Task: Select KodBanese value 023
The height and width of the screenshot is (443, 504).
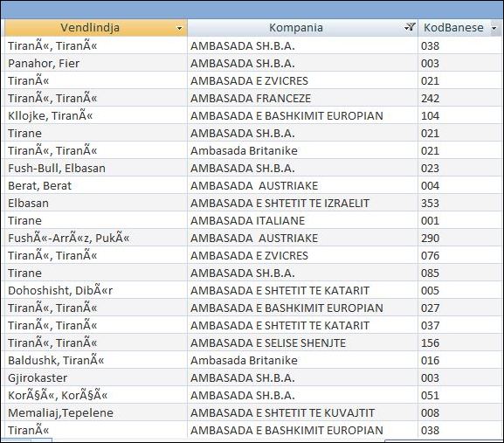Action: (459, 168)
